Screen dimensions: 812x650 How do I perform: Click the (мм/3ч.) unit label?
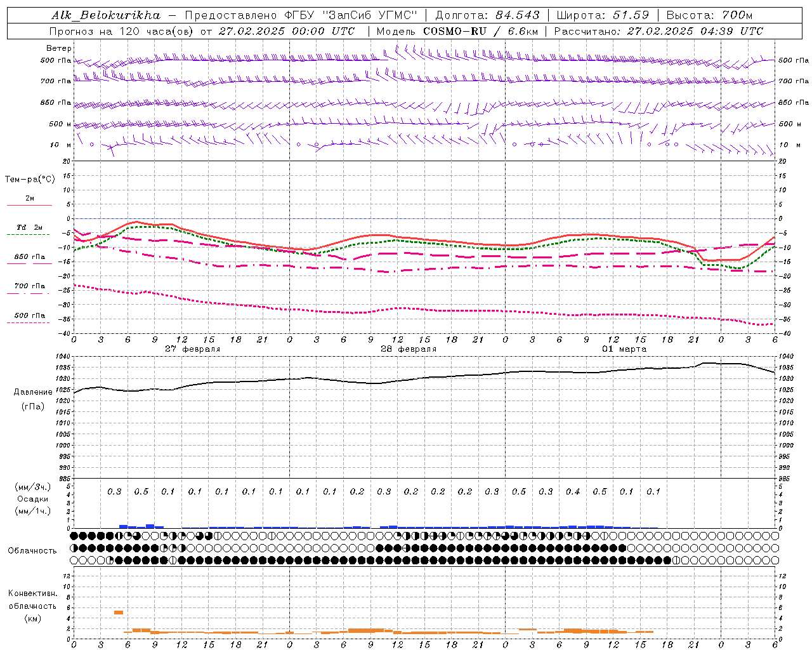[33, 487]
